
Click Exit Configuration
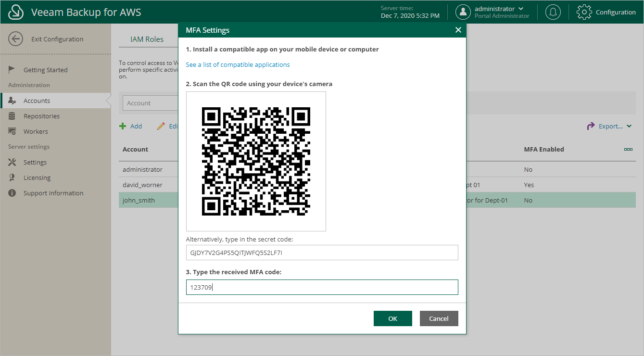tap(57, 39)
